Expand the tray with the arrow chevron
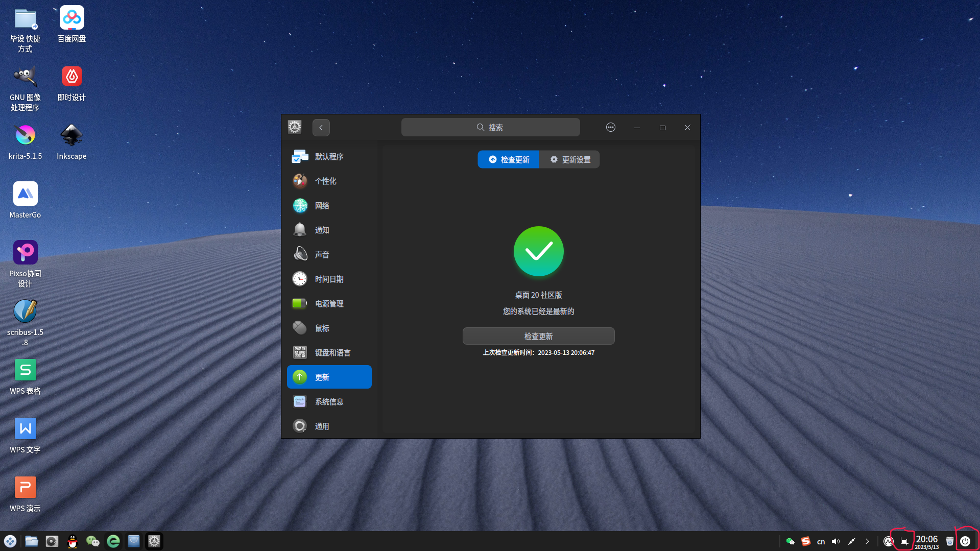 (x=867, y=541)
